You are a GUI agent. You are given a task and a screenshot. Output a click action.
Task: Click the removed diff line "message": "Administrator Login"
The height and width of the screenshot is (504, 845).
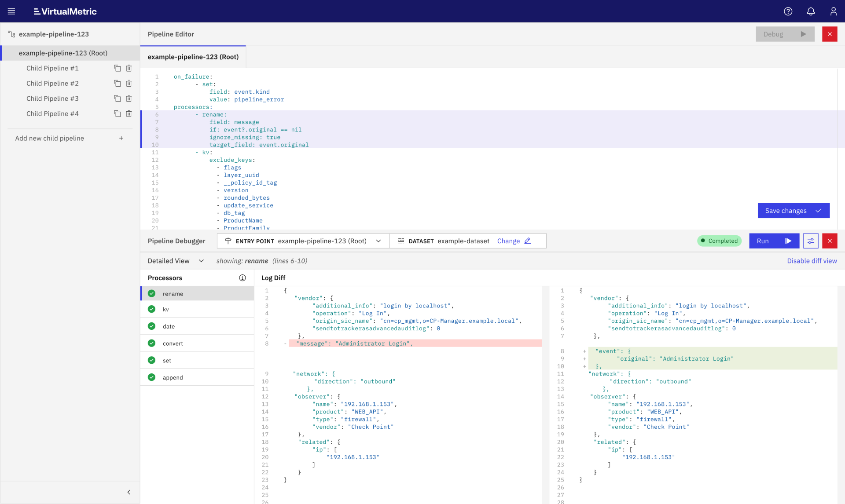click(415, 343)
